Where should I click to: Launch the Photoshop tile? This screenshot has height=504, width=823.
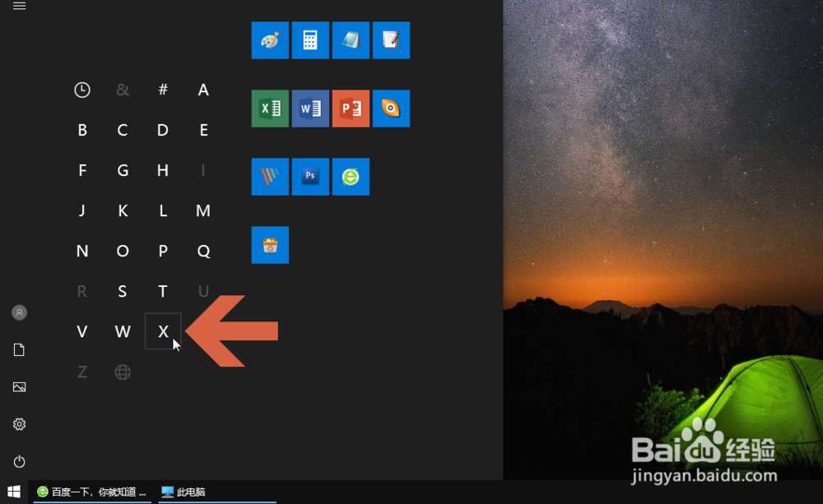click(310, 177)
